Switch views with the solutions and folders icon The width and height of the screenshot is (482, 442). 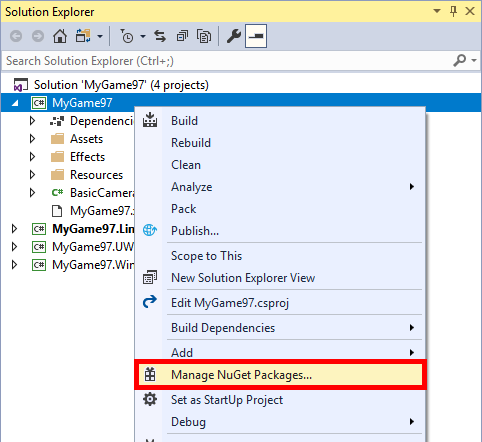[83, 36]
